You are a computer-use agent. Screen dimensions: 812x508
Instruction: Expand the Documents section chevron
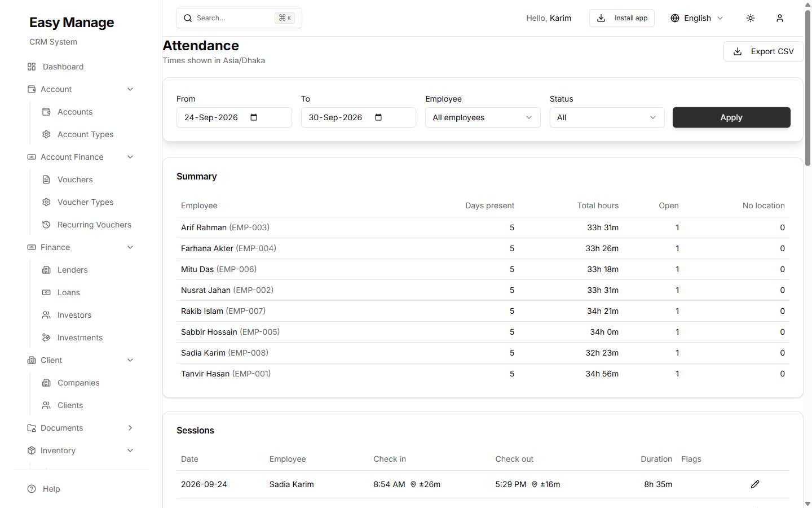coord(130,428)
